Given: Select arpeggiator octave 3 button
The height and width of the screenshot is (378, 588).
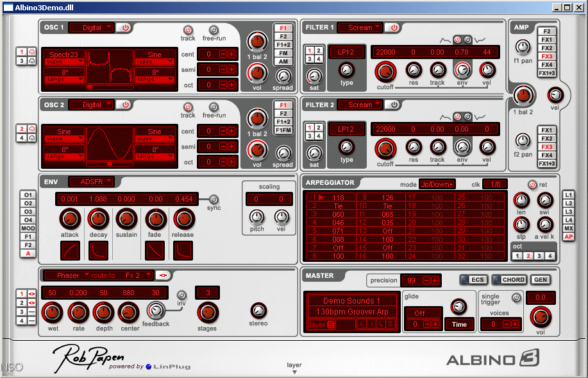Looking at the screenshot, I should point(539,256).
